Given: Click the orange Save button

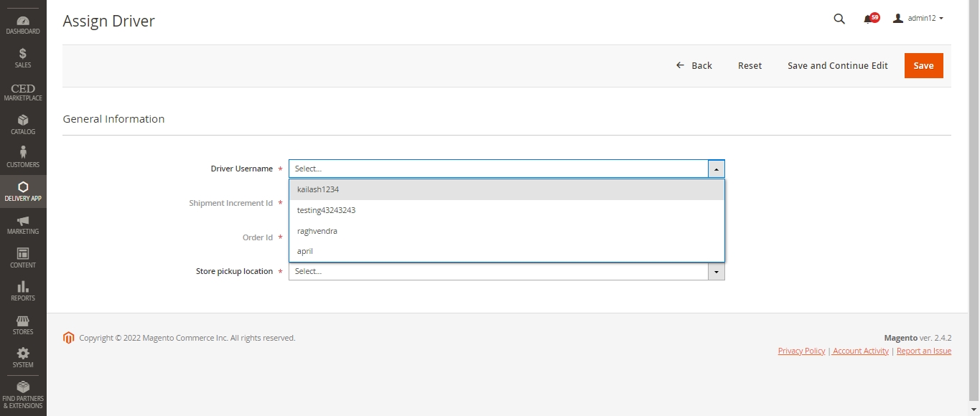Looking at the screenshot, I should click(x=923, y=65).
